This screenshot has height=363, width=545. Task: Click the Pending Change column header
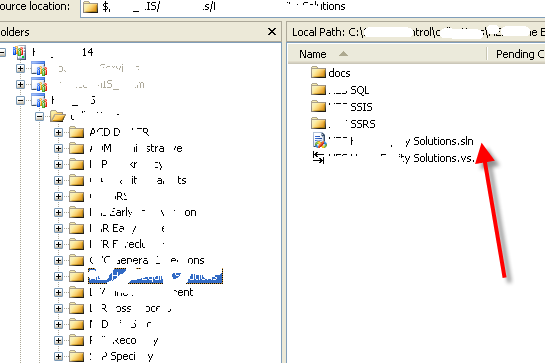click(516, 54)
